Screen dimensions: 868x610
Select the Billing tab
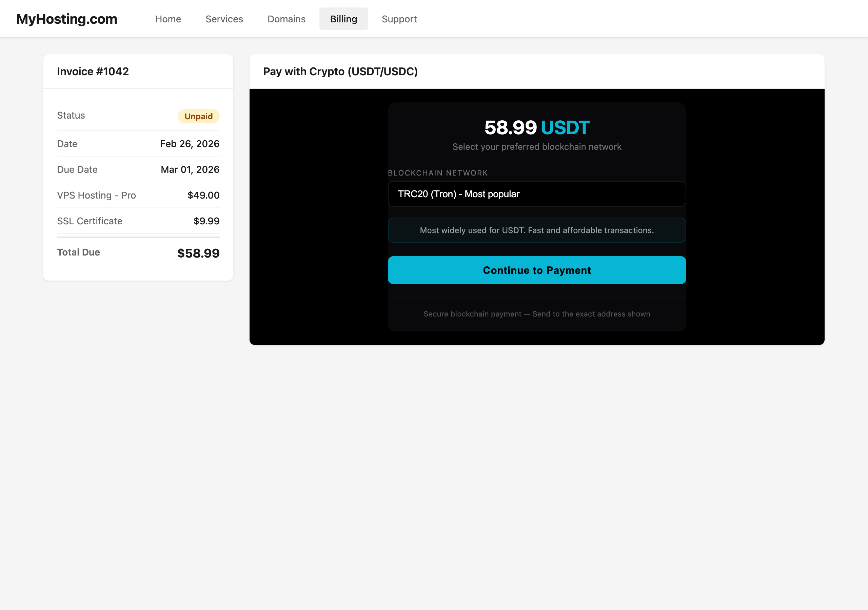tap(343, 19)
